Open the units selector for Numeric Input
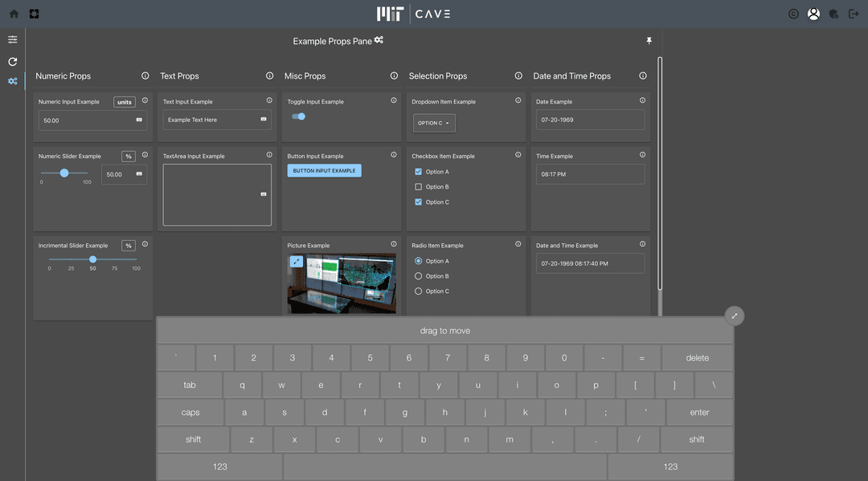Viewport: 868px width, 481px height. pos(125,102)
